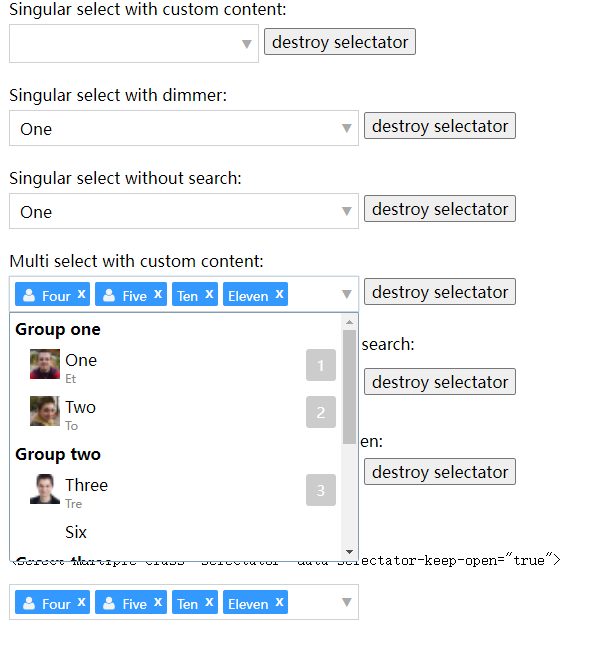Remove the Eleven tag in the bottom multi select
This screenshot has height=650, width=596.
point(280,602)
